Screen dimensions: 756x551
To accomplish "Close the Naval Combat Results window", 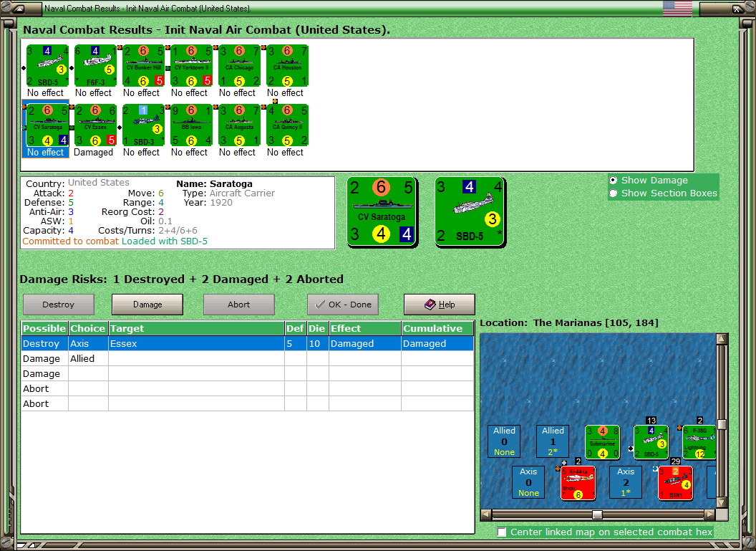I will (737, 9).
